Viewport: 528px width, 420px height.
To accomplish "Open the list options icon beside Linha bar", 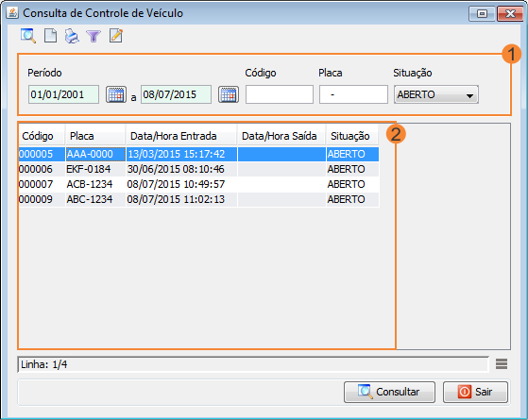I will click(502, 363).
